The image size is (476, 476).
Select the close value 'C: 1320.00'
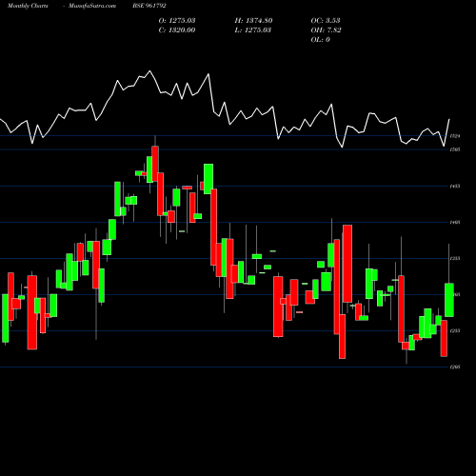[x=177, y=30]
